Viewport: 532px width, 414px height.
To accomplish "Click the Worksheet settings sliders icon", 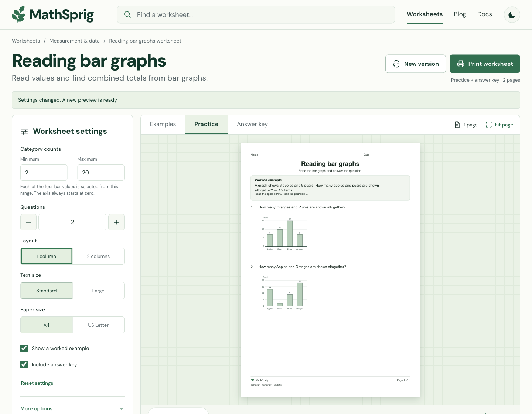I will coord(24,131).
